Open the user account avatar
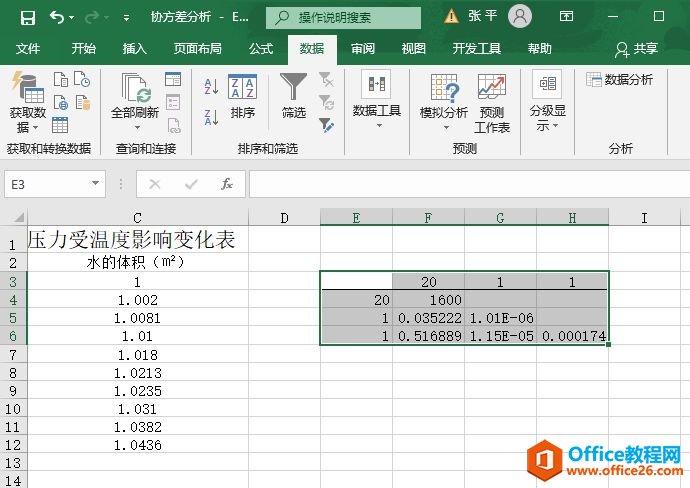The height and width of the screenshot is (488, 690). point(520,16)
